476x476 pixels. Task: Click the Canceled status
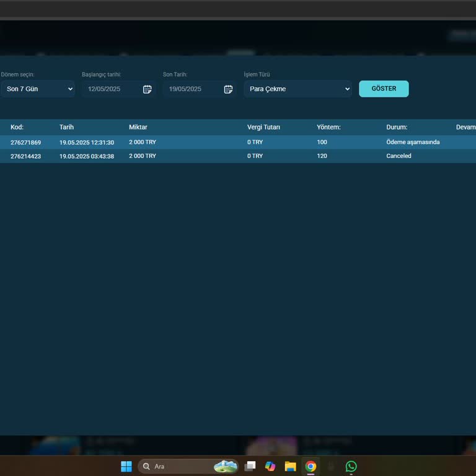point(399,156)
